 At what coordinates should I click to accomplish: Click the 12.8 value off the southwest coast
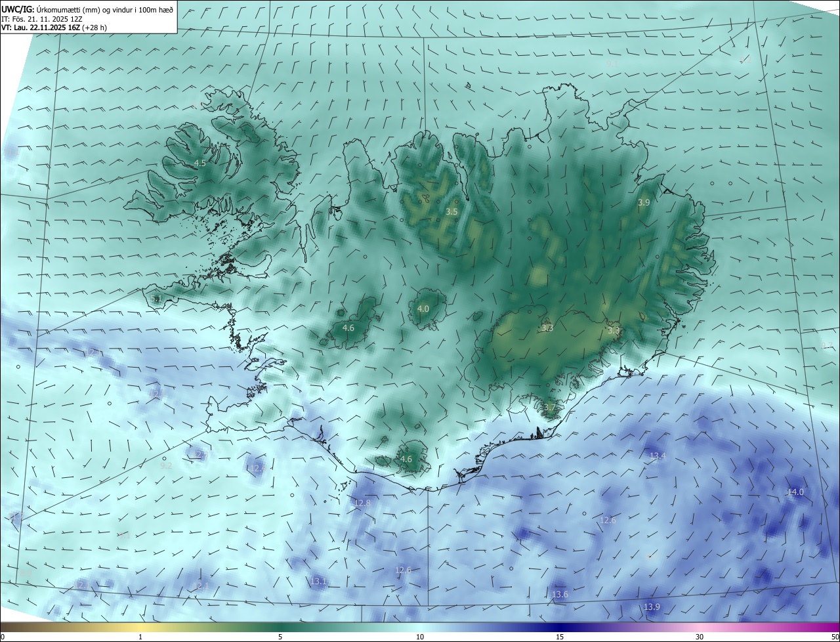363,503
